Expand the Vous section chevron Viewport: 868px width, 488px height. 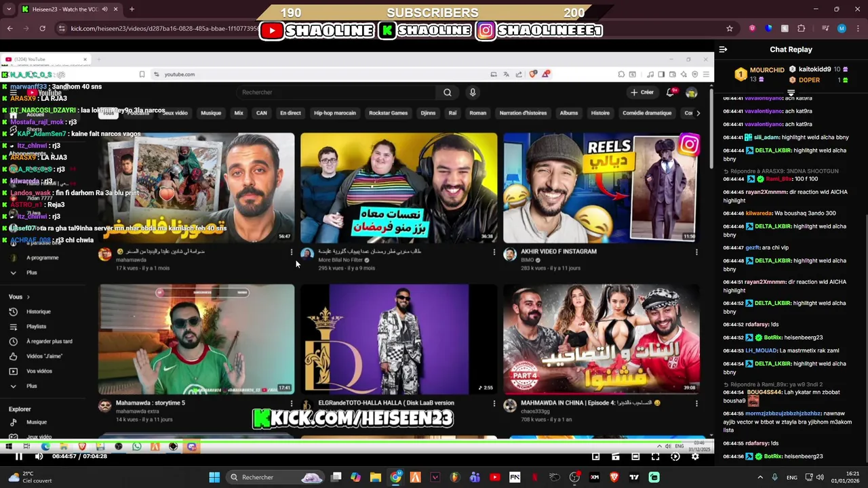pos(28,297)
